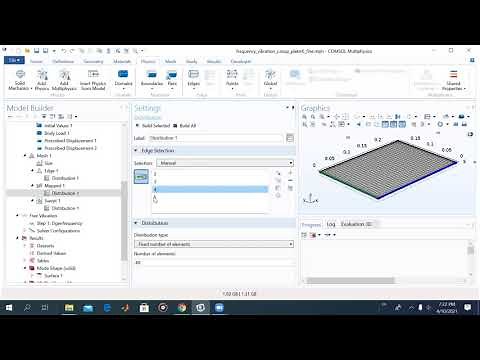Click Zoom Out in Graphics toolbar
The image size is (480, 360).
[x=313, y=117]
